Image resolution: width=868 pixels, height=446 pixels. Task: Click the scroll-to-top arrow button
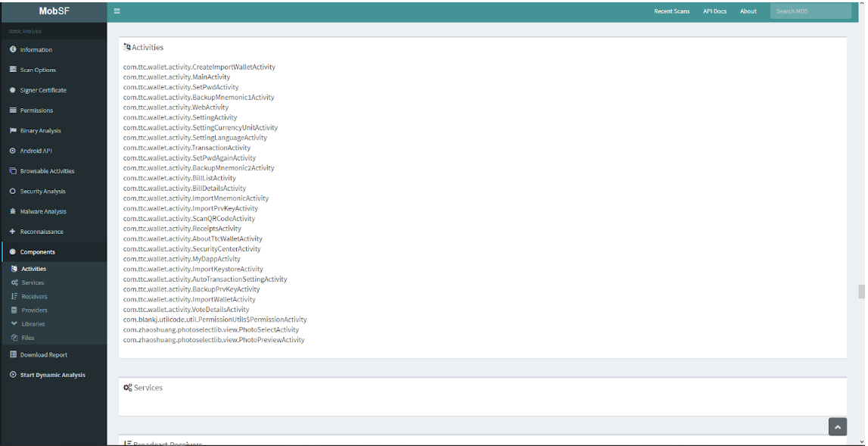coord(838,426)
